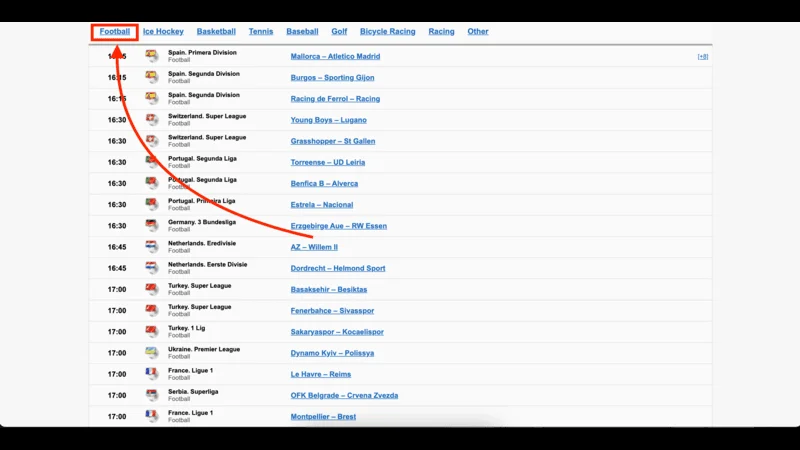
Task: Click the Spain Primera Division flag icon
Action: click(152, 56)
